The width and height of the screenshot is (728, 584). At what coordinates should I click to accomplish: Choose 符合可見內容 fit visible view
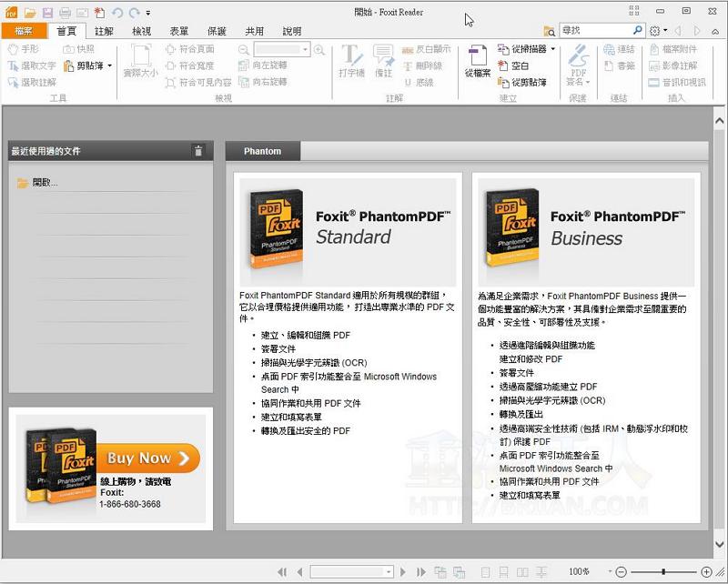[198, 82]
